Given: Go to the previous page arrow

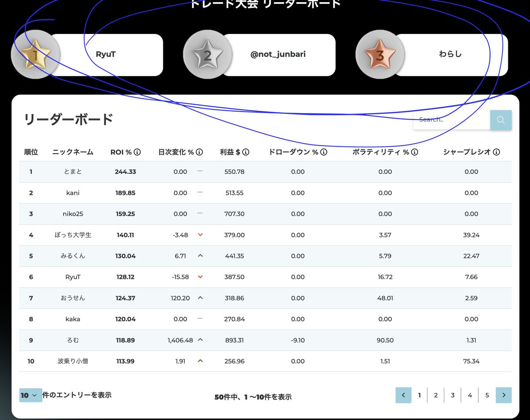Looking at the screenshot, I should pos(403,395).
